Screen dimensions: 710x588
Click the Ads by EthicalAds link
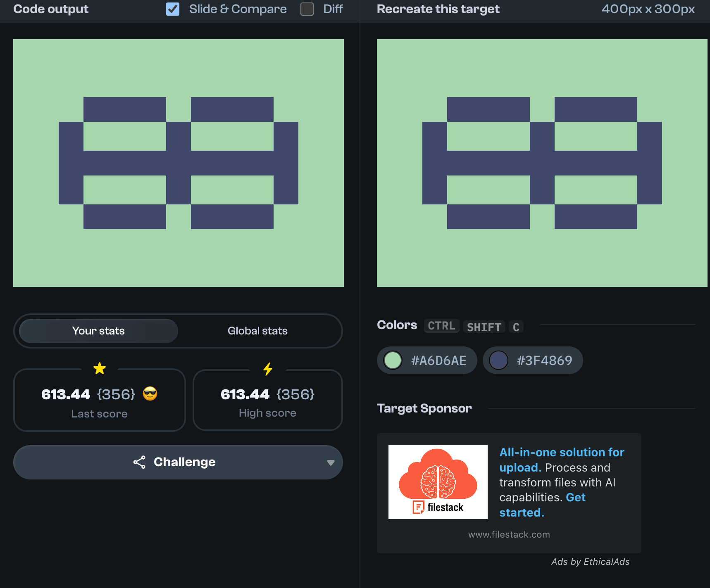(590, 562)
